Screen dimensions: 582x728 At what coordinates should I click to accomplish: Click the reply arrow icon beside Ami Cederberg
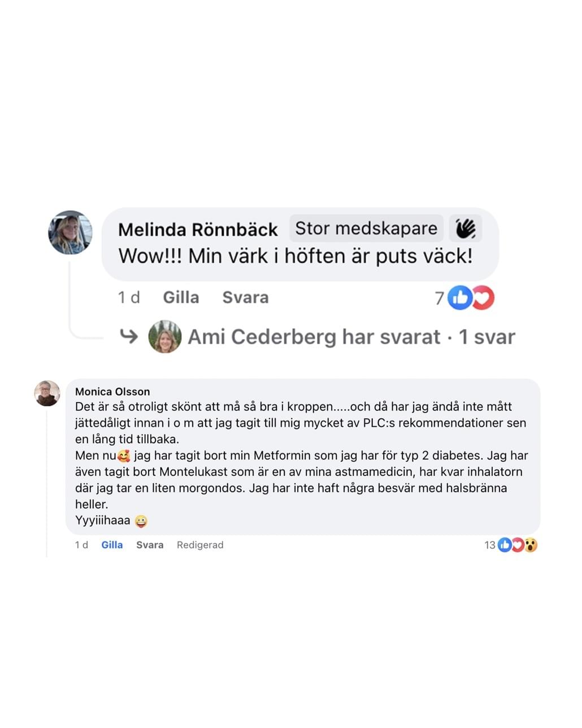(129, 337)
